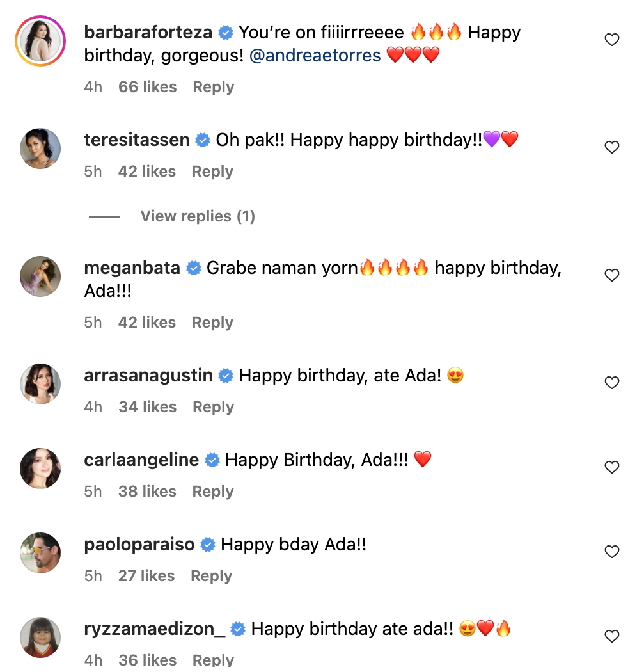Show the 27 likes on paoloparaiso's comment
This screenshot has width=637, height=672.
point(146,576)
